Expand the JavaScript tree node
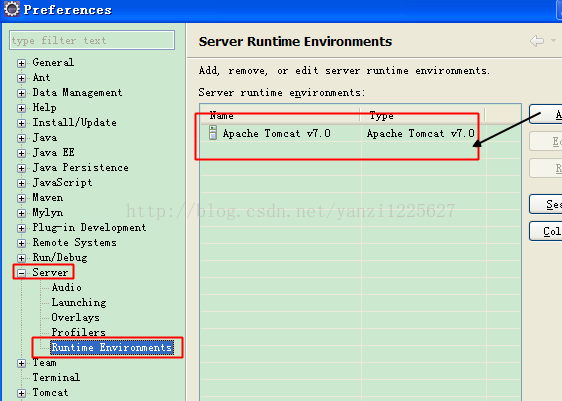This screenshot has width=562, height=401. tap(22, 183)
